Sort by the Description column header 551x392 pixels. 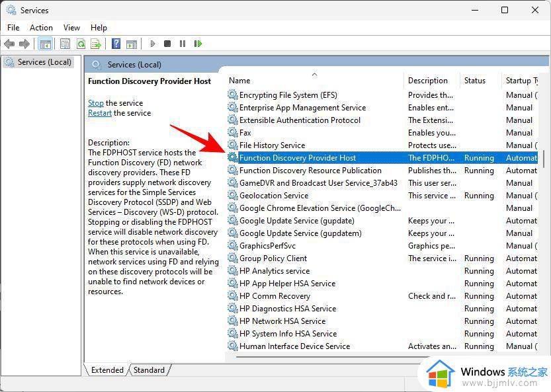point(432,81)
